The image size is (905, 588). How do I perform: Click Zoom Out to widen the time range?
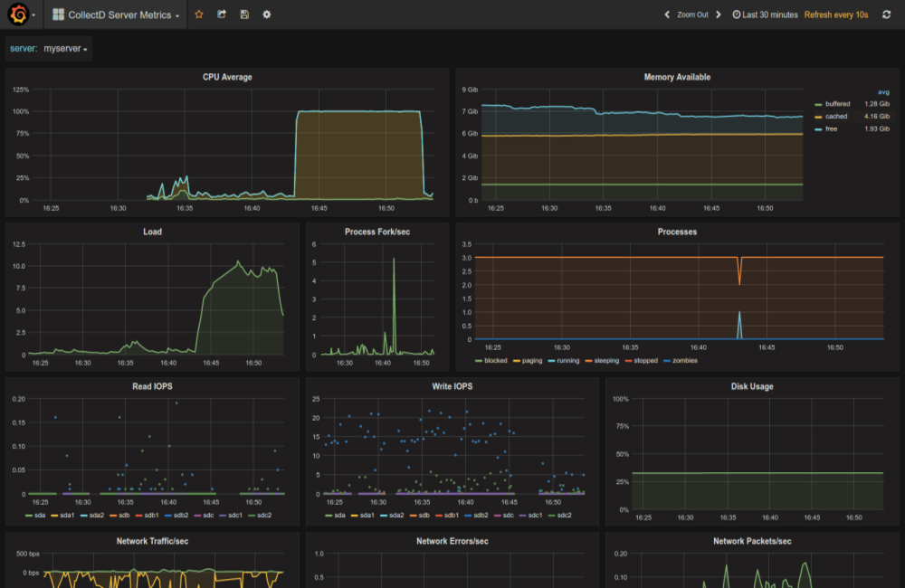coord(694,14)
